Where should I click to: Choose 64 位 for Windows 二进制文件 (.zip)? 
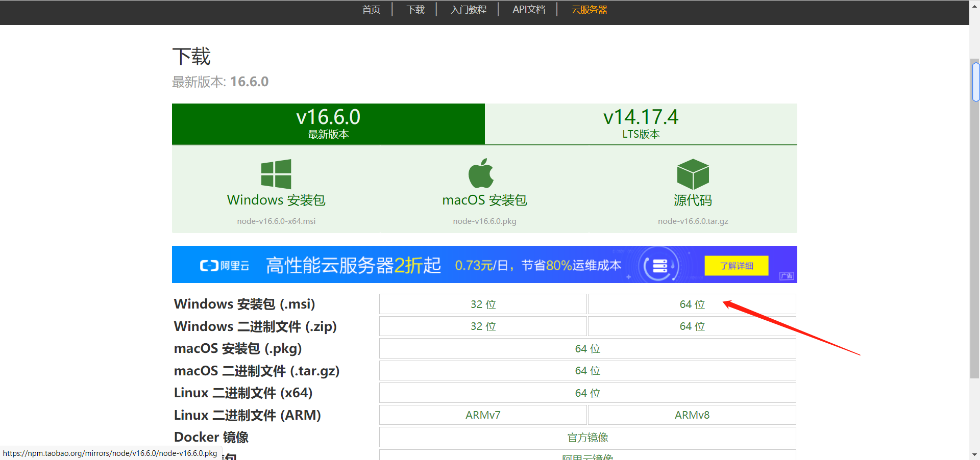click(x=692, y=326)
